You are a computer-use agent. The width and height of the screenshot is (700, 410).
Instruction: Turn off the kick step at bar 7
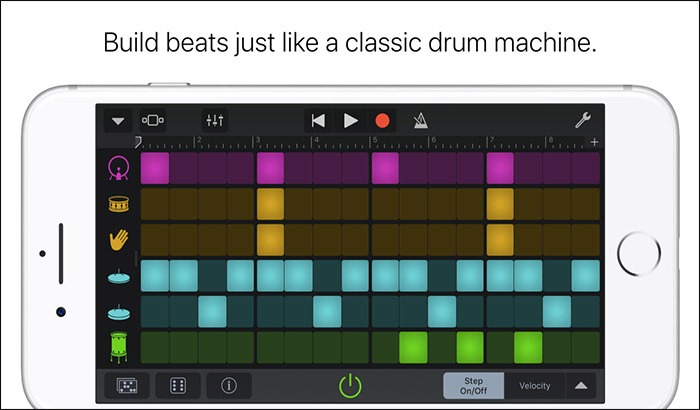click(x=500, y=168)
